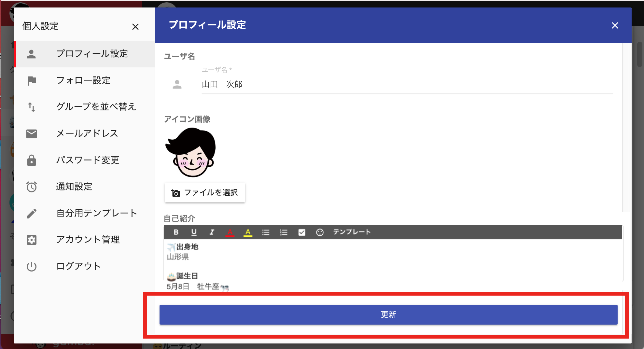Click the ファイルを選択 file select button
Image resolution: width=644 pixels, height=349 pixels.
(205, 193)
